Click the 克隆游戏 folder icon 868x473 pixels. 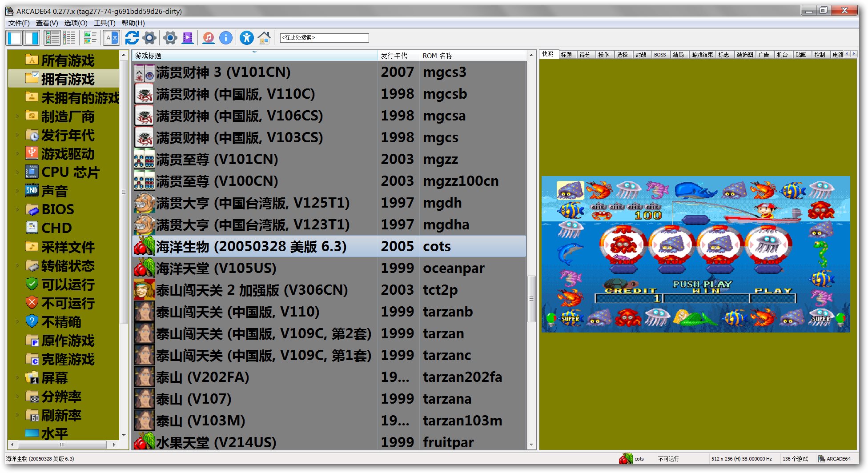32,359
